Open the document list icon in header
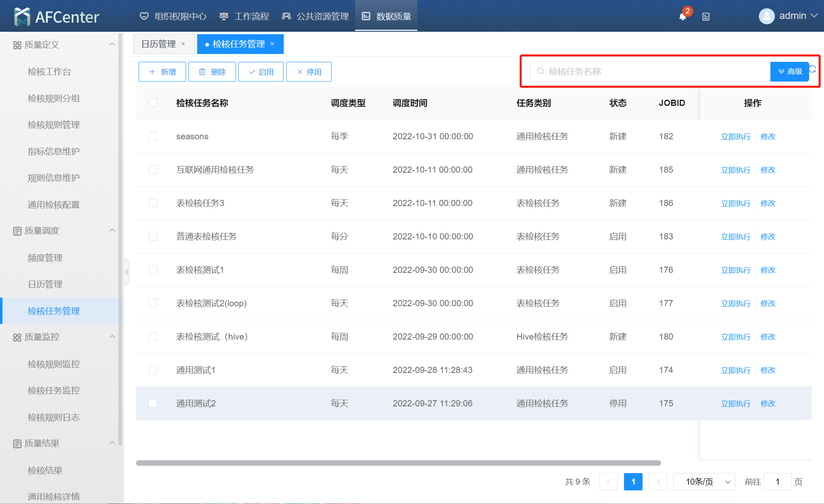The image size is (824, 504). pyautogui.click(x=706, y=17)
